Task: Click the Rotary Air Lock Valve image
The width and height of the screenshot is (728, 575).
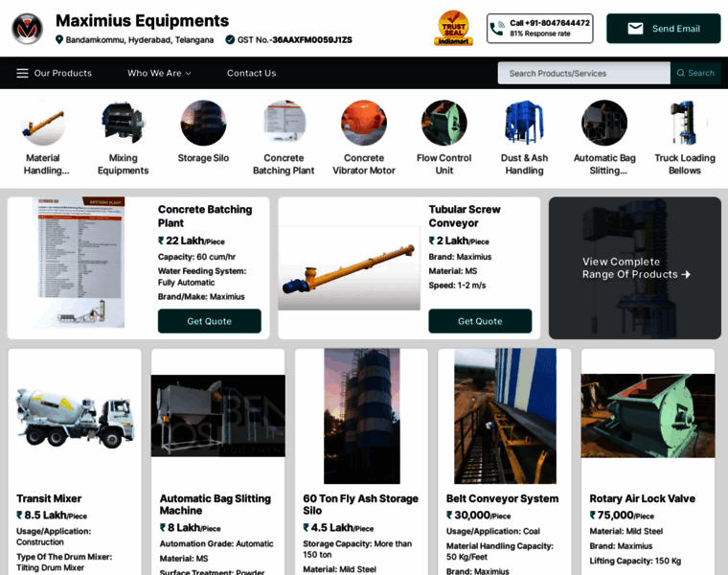Action: [648, 416]
